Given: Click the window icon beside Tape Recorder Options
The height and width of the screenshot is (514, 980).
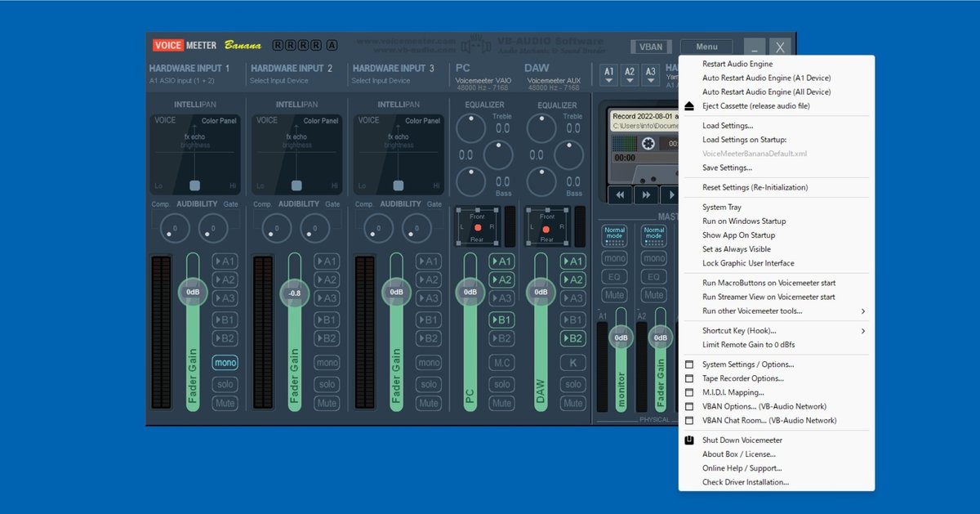Looking at the screenshot, I should click(689, 378).
